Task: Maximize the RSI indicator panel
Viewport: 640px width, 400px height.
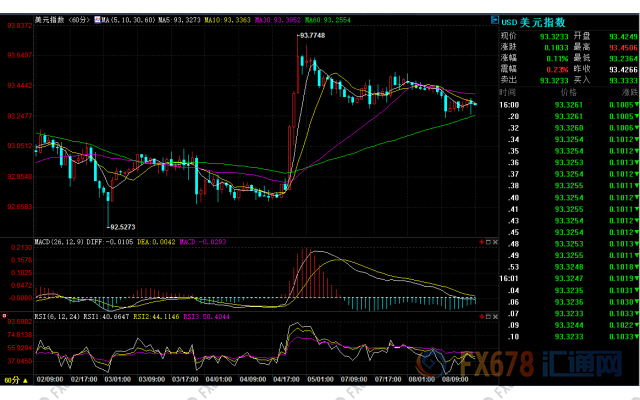Action: tap(489, 317)
